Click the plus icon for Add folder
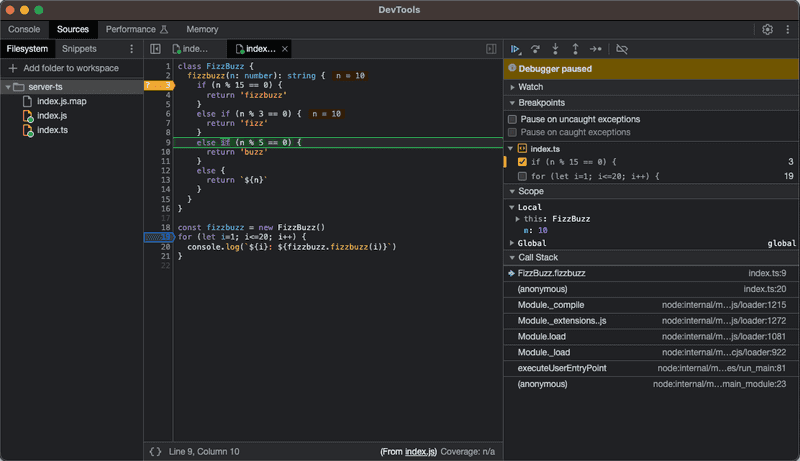Screen dimensions: 800x461 tap(13, 68)
